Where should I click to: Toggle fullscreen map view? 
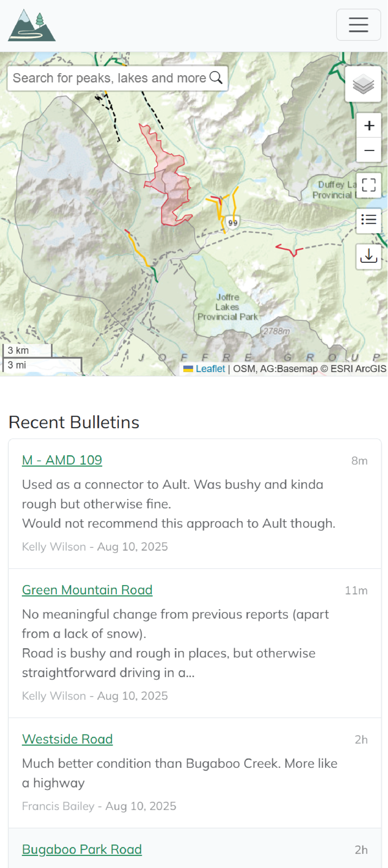(x=369, y=185)
